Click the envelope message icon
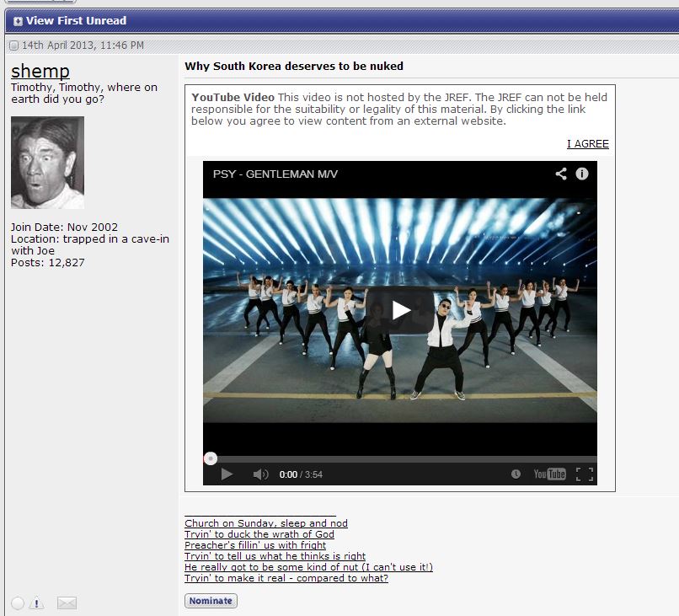679x616 pixels. (x=67, y=603)
